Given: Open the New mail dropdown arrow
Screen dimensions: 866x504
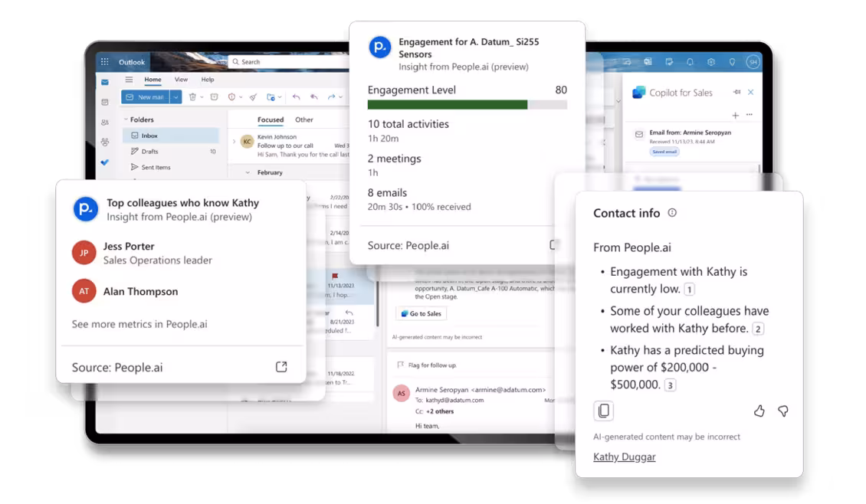Looking at the screenshot, I should coord(175,97).
